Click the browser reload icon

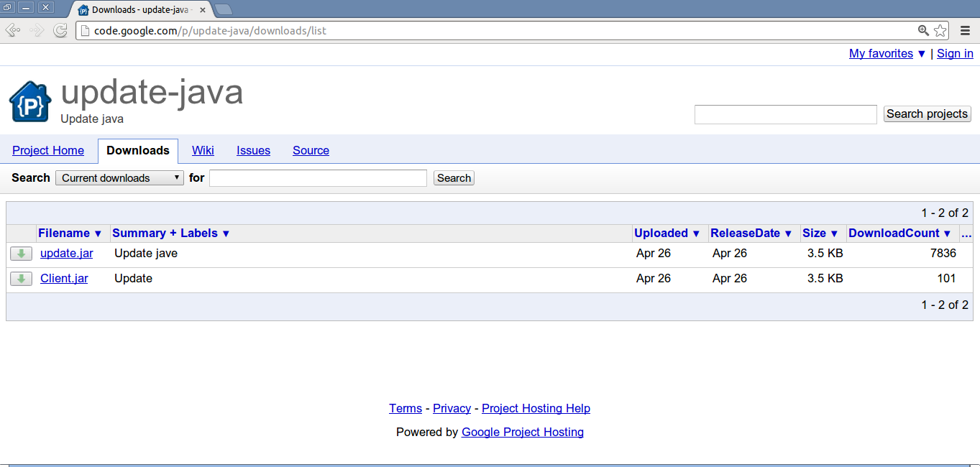point(60,30)
